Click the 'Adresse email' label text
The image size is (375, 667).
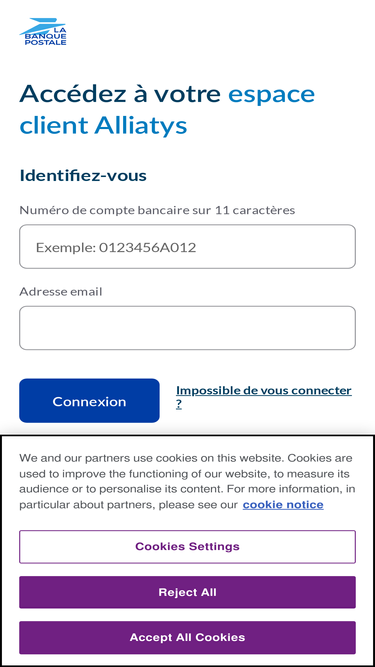(61, 292)
